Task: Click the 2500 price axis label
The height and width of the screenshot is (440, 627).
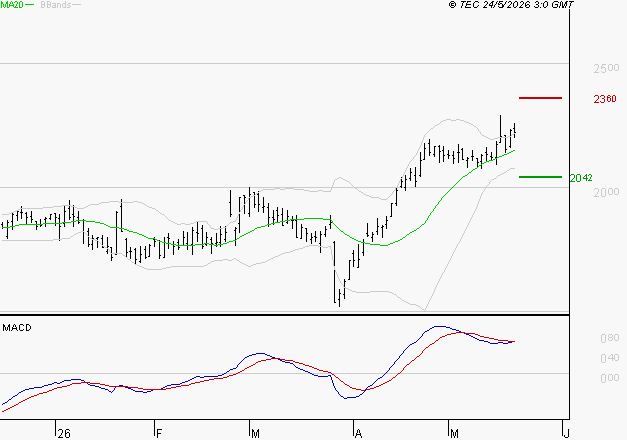Action: tap(606, 68)
